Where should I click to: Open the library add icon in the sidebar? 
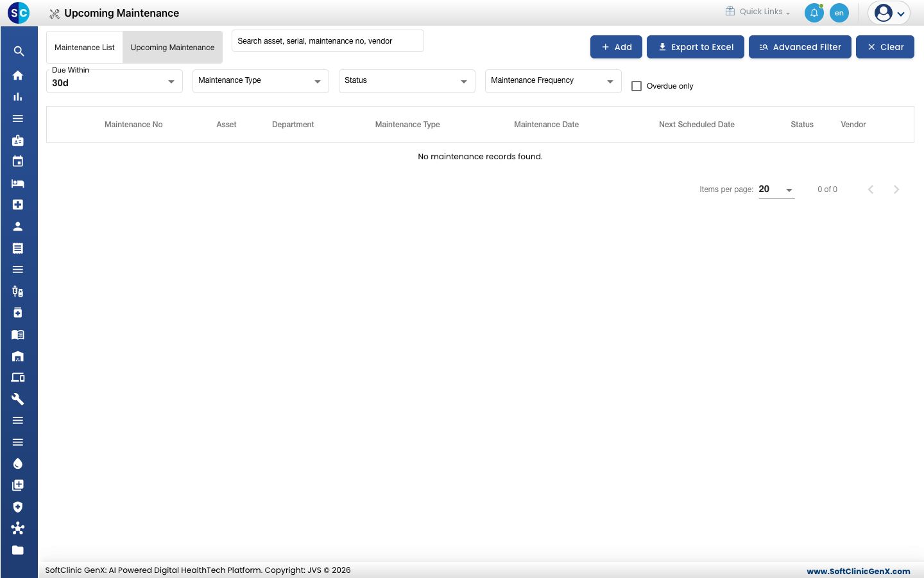click(x=18, y=485)
